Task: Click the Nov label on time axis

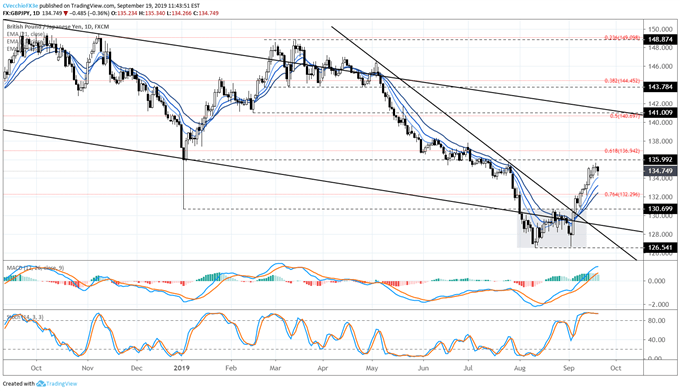Action: [88, 368]
